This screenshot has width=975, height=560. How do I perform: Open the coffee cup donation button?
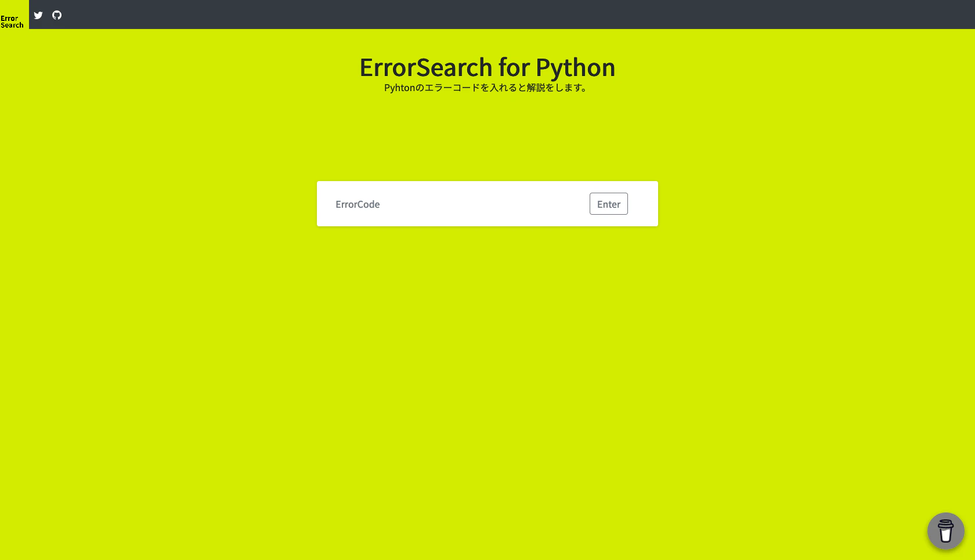pyautogui.click(x=945, y=531)
